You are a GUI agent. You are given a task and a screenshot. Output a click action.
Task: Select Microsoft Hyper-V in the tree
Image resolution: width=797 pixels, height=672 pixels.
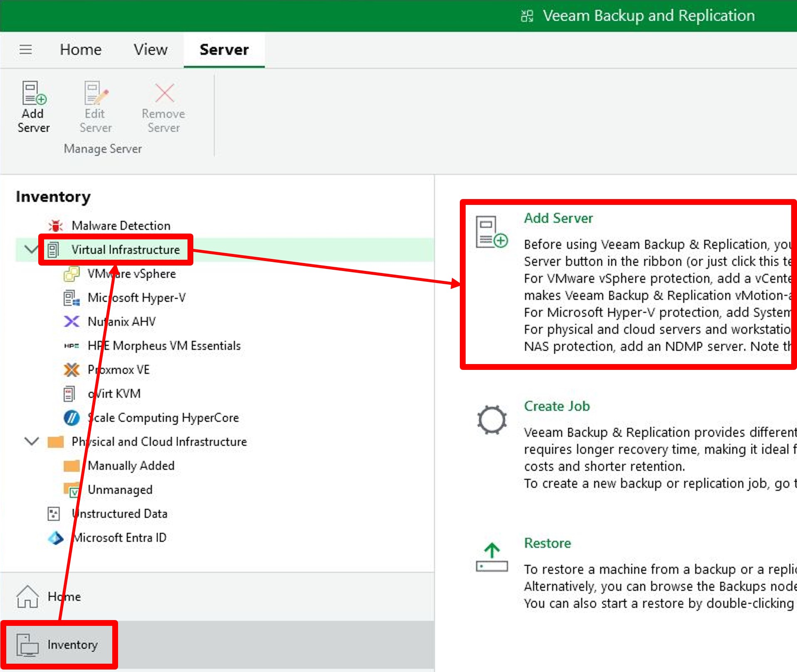pyautogui.click(x=137, y=298)
